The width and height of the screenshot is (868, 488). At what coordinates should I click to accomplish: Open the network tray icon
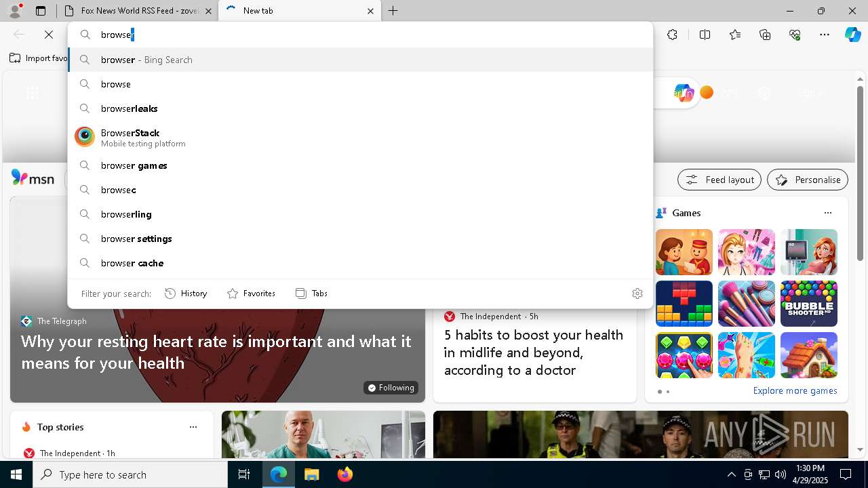(x=764, y=474)
